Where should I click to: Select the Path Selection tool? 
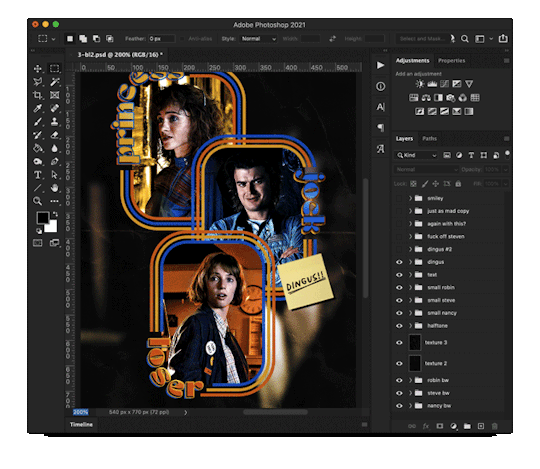click(x=54, y=175)
